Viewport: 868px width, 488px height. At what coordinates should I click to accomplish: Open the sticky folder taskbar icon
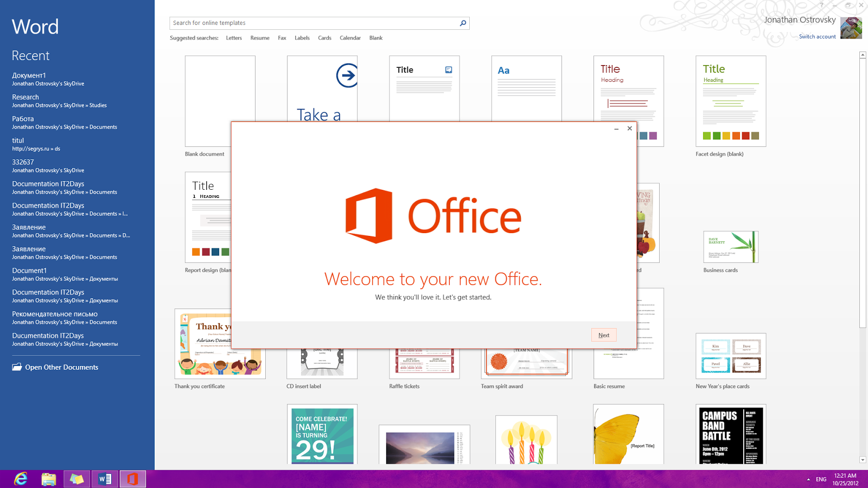click(76, 479)
